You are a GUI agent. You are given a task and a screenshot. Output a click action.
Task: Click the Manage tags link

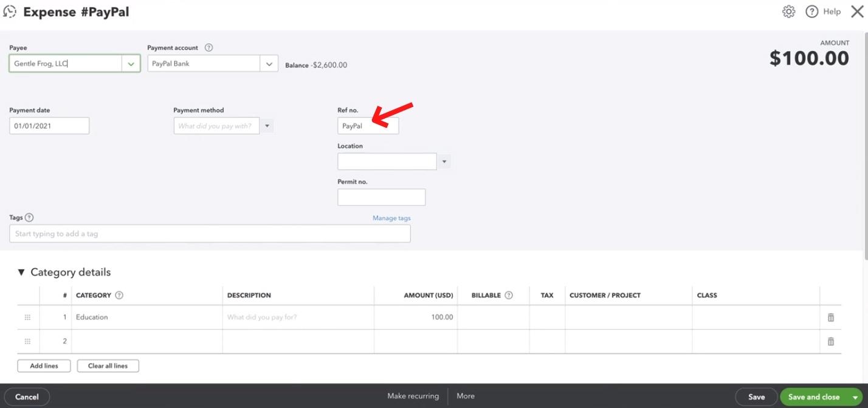[x=391, y=218]
